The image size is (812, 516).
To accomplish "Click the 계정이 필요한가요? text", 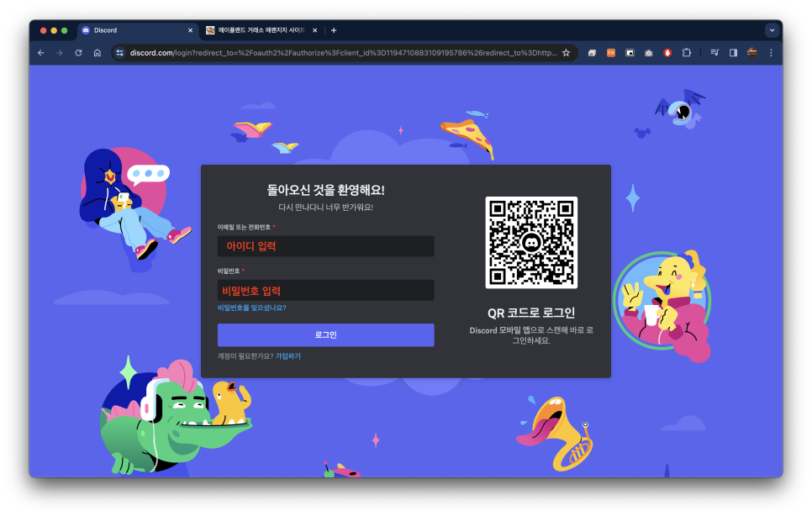I will 245,356.
